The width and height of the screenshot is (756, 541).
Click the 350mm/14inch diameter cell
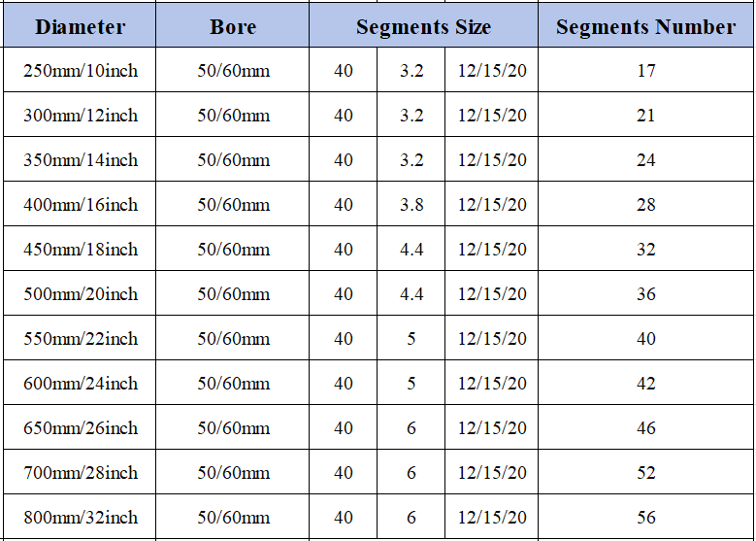tap(81, 160)
